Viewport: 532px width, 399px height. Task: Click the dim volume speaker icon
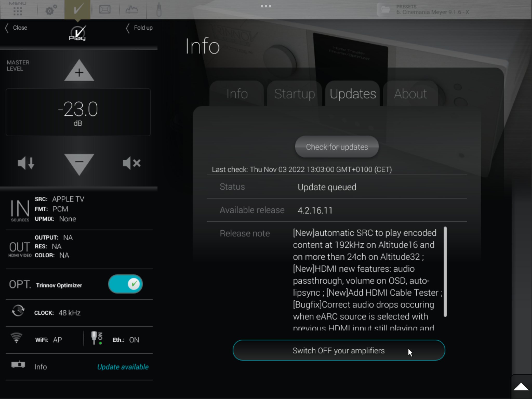point(26,163)
